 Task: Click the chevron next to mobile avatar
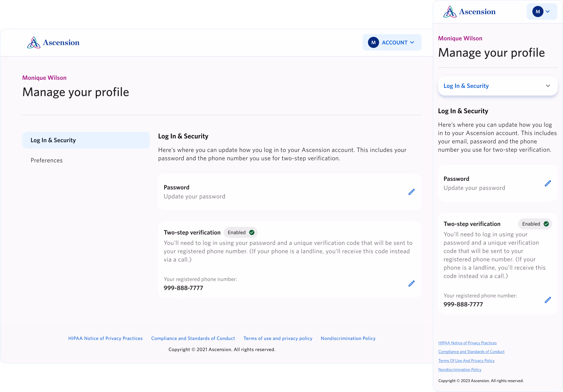coord(548,12)
